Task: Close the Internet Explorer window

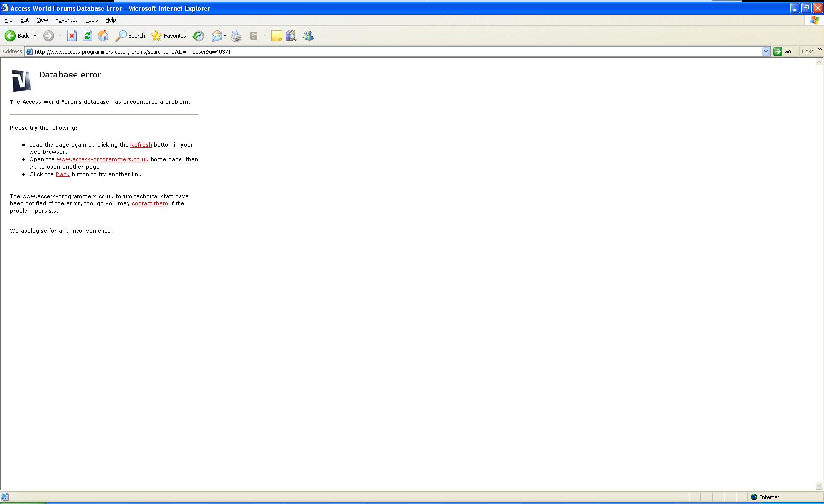Action: click(817, 8)
